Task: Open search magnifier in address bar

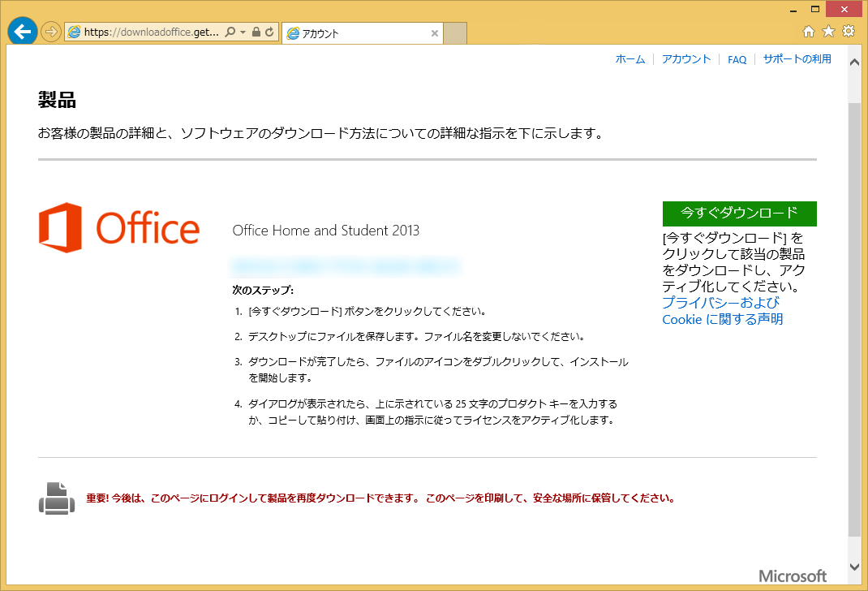Action: [x=230, y=32]
